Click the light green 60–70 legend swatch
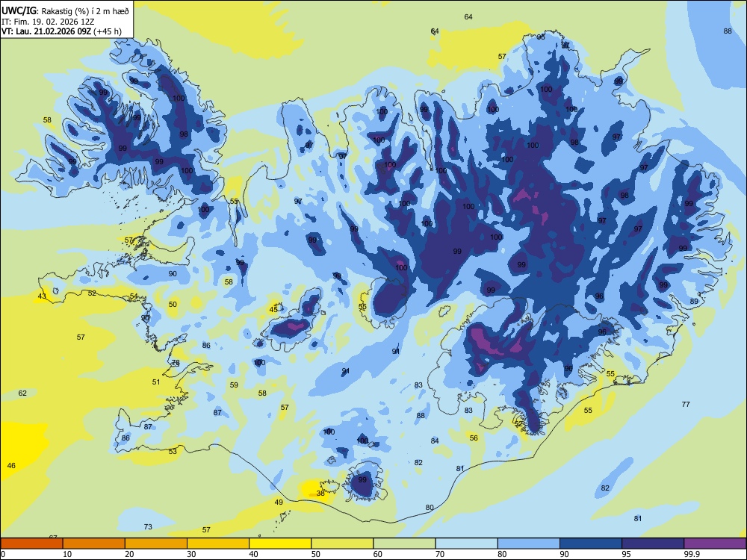 (x=404, y=544)
